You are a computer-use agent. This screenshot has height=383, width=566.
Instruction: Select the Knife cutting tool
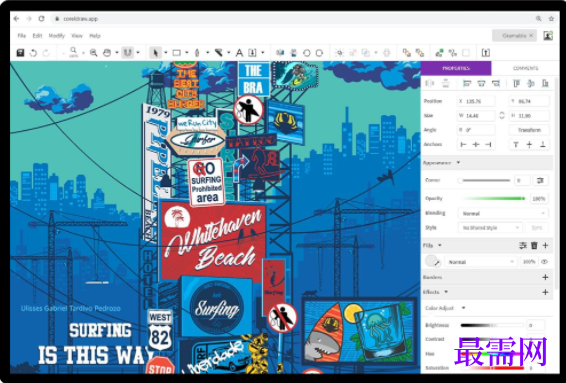[x=219, y=53]
